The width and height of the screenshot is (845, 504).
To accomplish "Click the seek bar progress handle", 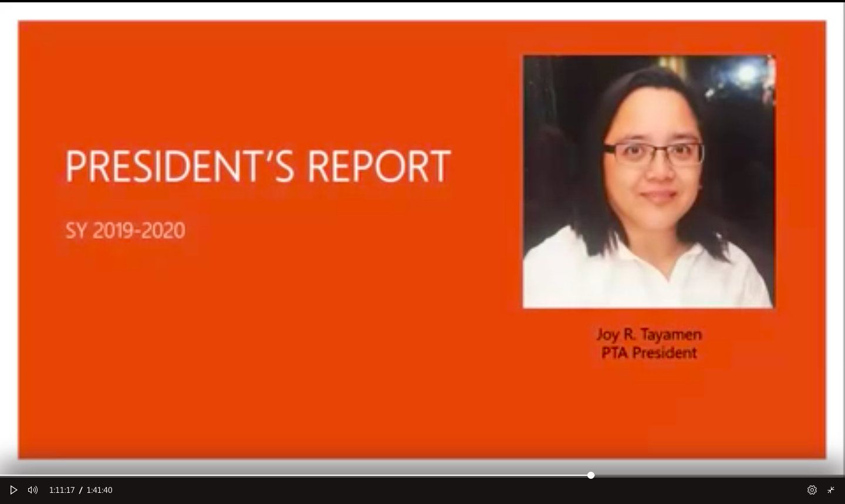I will (x=591, y=475).
